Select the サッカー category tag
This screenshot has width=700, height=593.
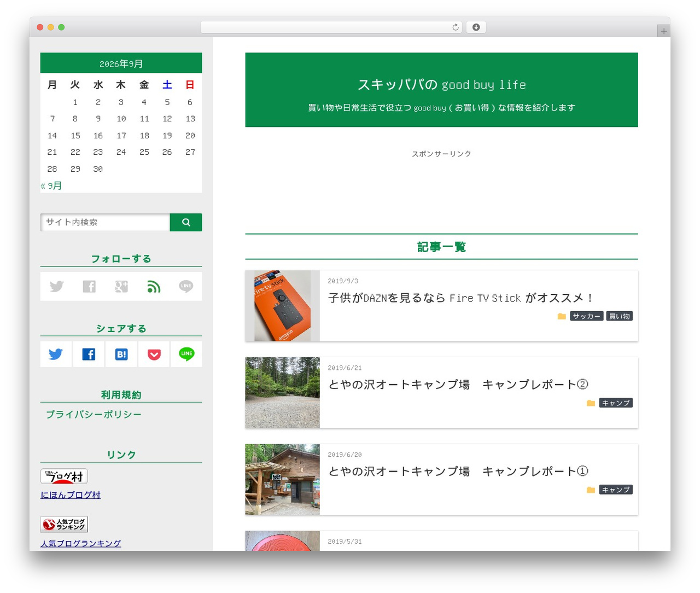pos(587,316)
